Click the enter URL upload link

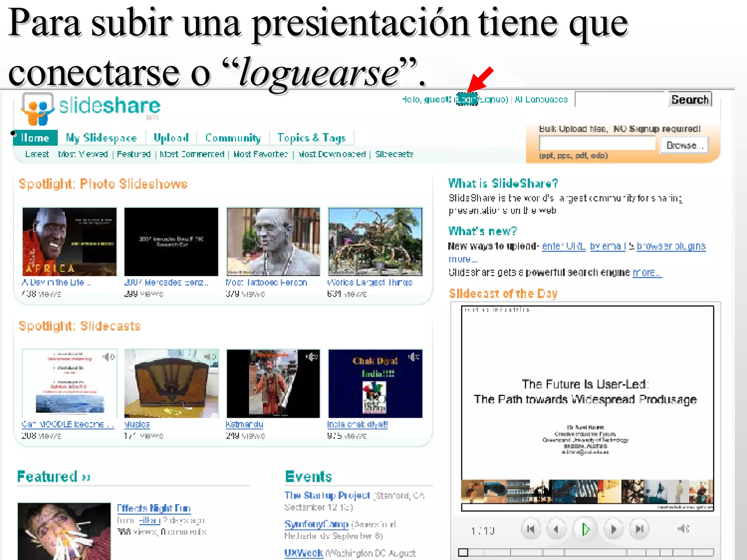(564, 246)
